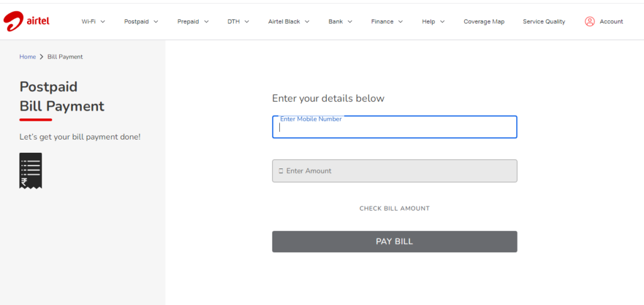Click the Postpaid Bill Payment heading
The width and height of the screenshot is (644, 305).
tap(62, 96)
